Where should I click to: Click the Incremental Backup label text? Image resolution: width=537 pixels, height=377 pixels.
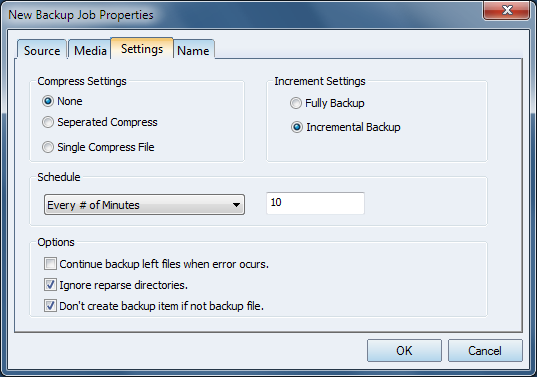tap(353, 127)
